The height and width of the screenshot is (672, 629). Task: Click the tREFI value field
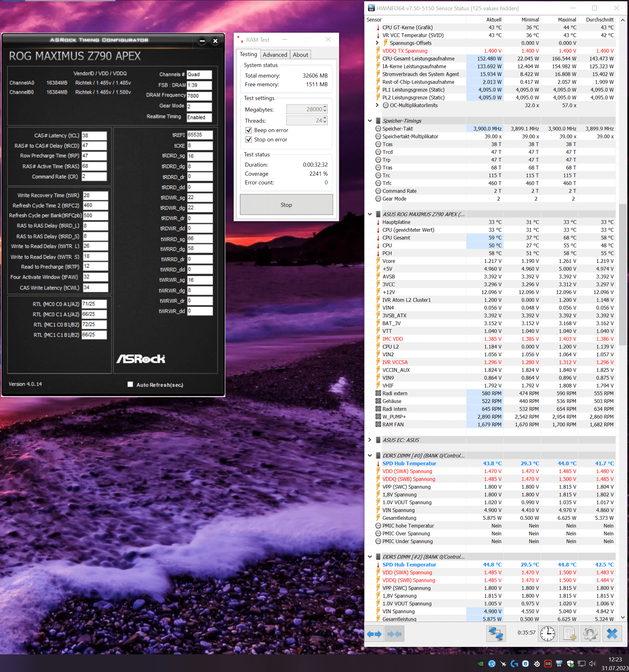coord(200,135)
